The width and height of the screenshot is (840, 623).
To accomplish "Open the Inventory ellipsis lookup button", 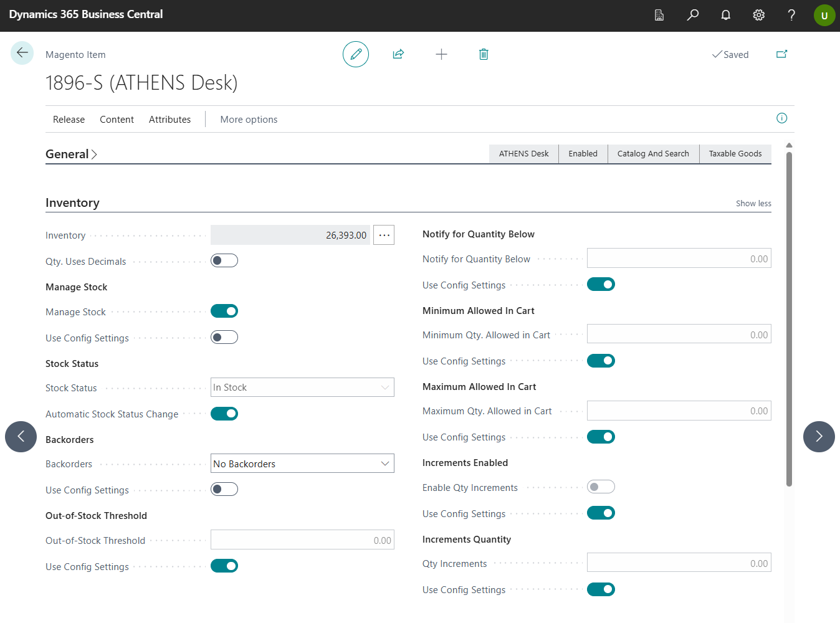I will pos(384,235).
